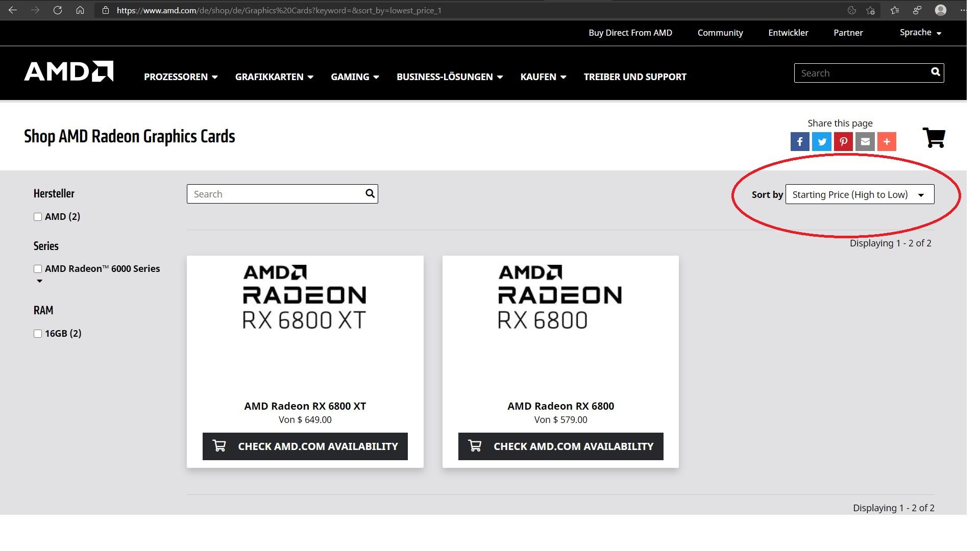Share page on Facebook
The width and height of the screenshot is (980, 551).
pyautogui.click(x=800, y=141)
